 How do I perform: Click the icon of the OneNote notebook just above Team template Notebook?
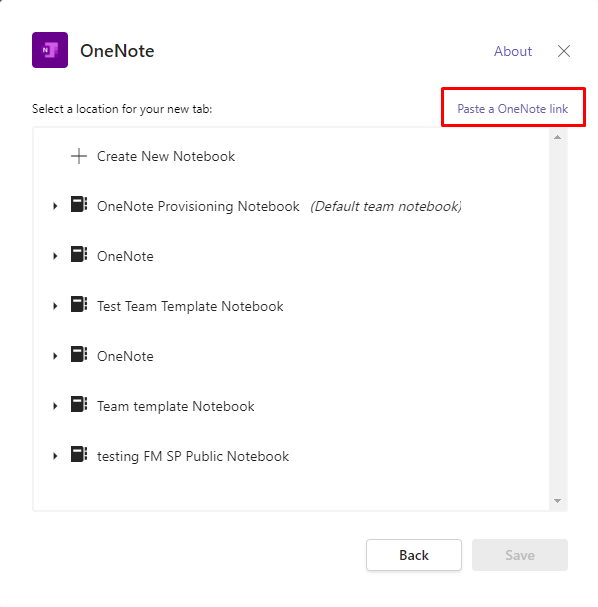[79, 354]
